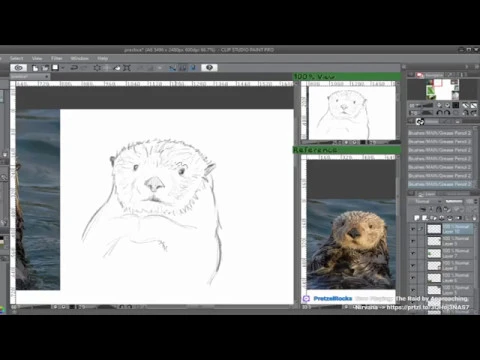Click the Transfer to lower layer icon
Viewport: 480px width, 360px height.
point(442,218)
